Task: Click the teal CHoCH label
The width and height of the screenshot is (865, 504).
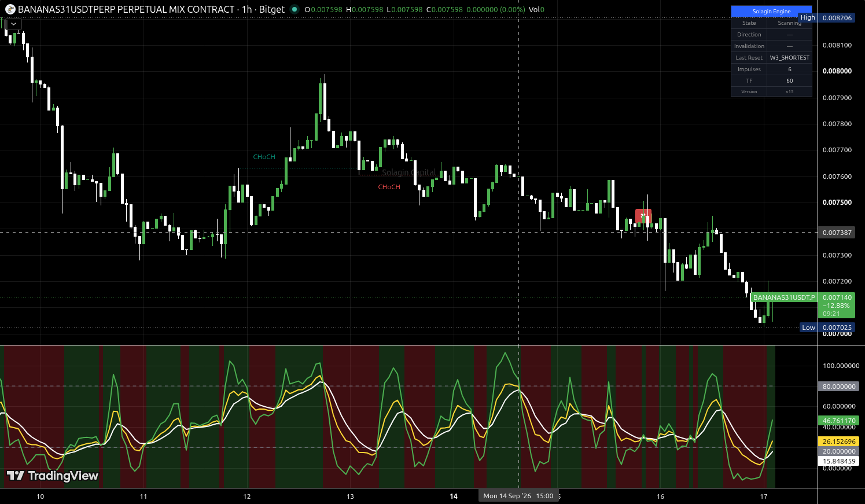Action: point(264,157)
